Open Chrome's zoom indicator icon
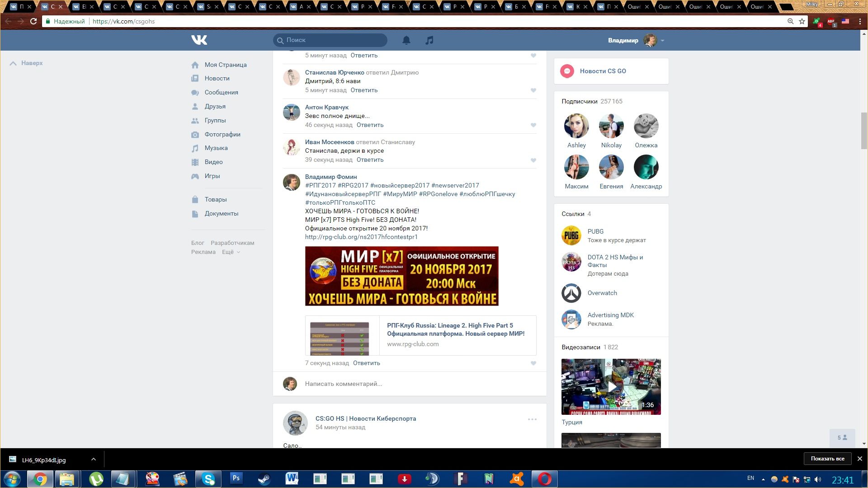Screen dimensions: 868x488 [x=790, y=21]
